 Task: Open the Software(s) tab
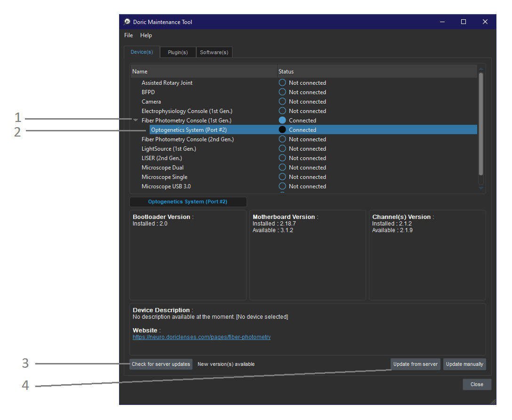point(214,52)
